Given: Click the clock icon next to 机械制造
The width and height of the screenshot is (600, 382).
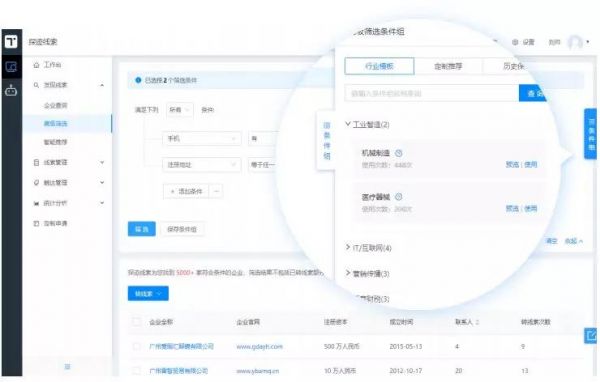Looking at the screenshot, I should [398, 153].
